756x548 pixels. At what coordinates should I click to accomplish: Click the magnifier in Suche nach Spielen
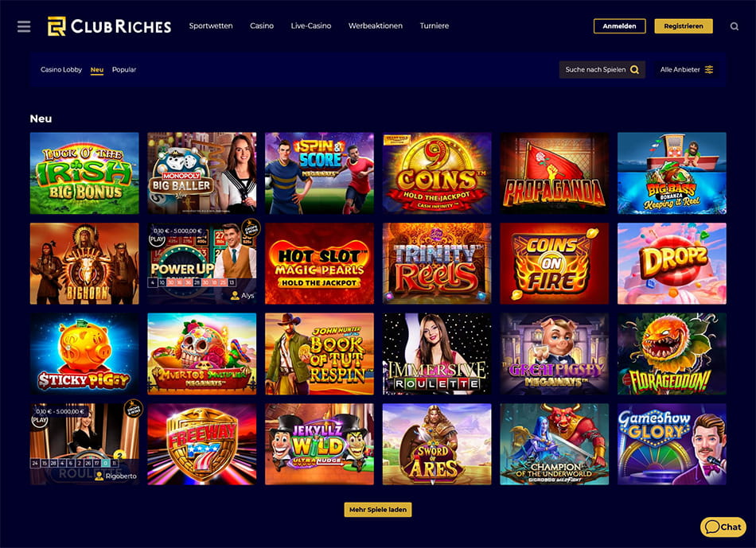click(634, 69)
